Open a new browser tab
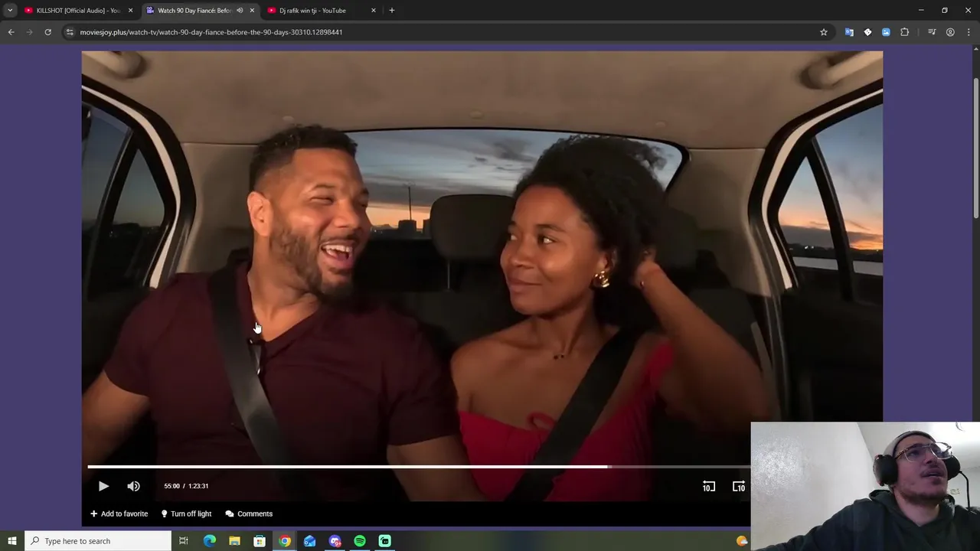Image resolution: width=980 pixels, height=551 pixels. point(392,11)
